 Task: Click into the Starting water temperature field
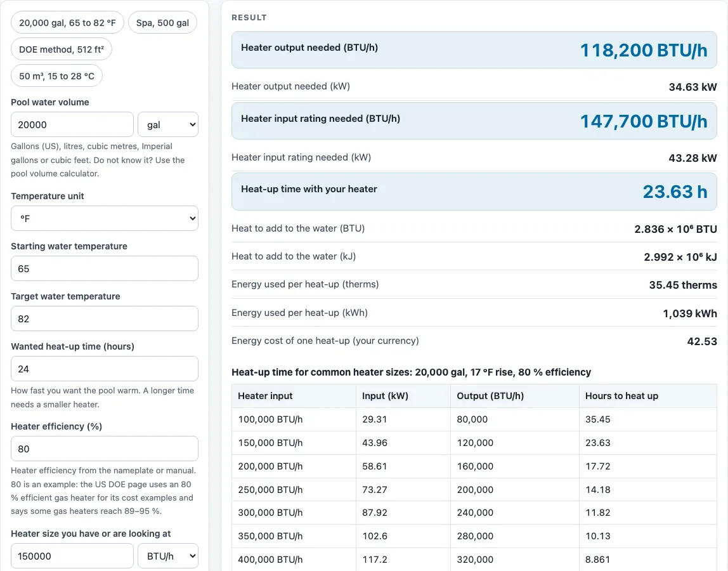(x=105, y=268)
